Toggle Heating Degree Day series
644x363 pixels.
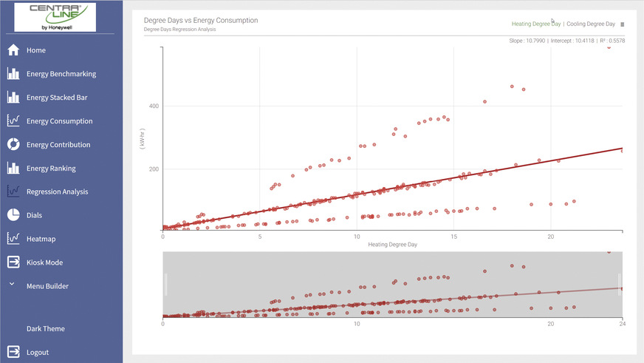point(536,24)
